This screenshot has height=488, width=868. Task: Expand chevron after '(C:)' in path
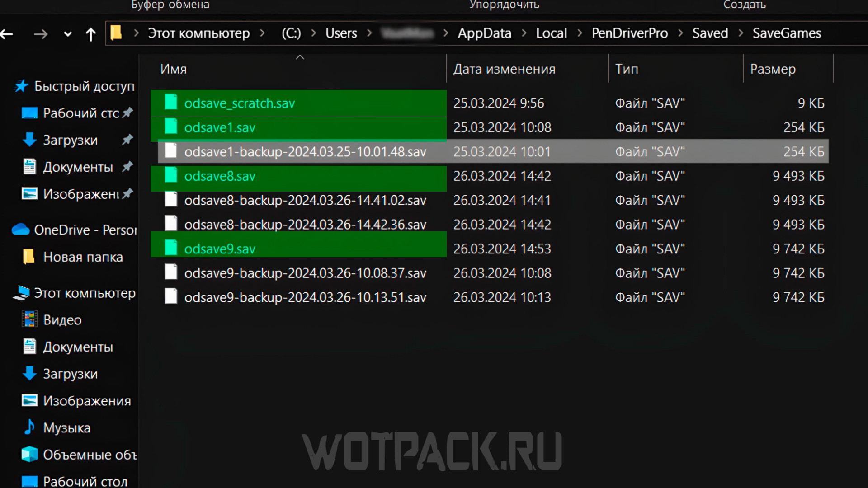[x=314, y=33]
